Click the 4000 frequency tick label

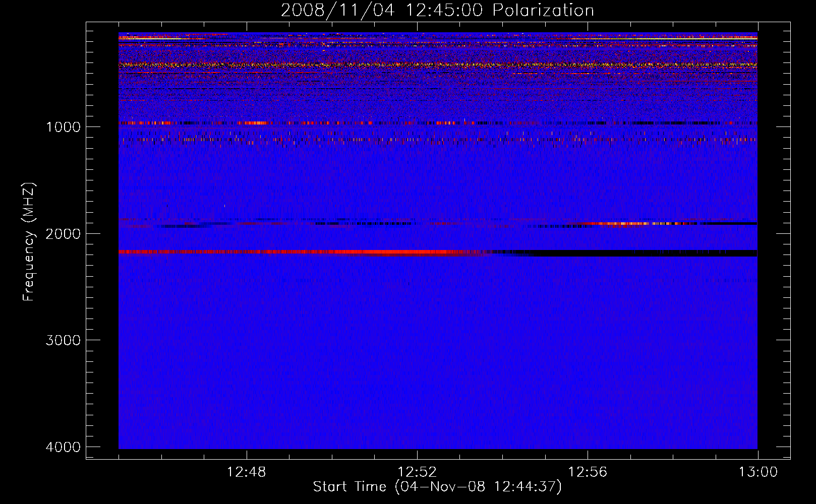pos(63,447)
